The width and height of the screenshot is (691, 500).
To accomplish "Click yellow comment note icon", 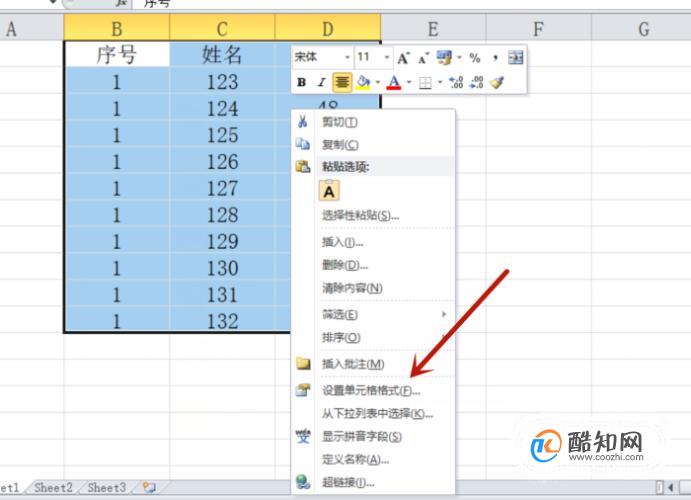I will tap(303, 363).
